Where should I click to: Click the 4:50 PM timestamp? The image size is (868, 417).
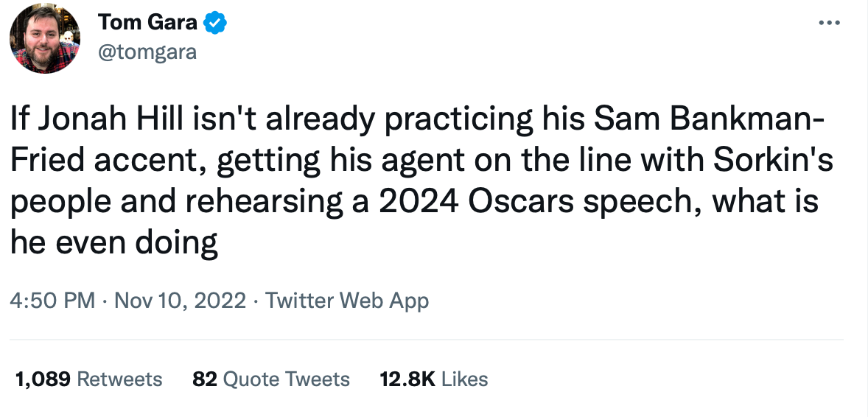[52, 301]
